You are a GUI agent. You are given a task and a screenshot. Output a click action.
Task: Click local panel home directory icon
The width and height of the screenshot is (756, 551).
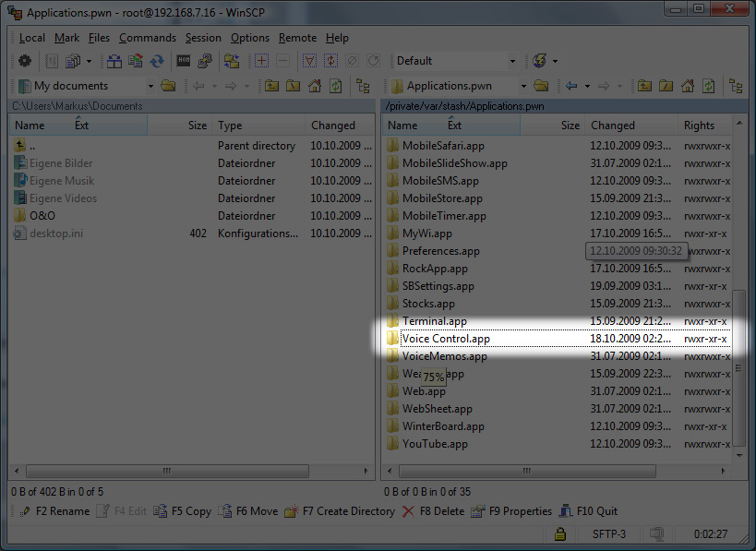pyautogui.click(x=315, y=86)
